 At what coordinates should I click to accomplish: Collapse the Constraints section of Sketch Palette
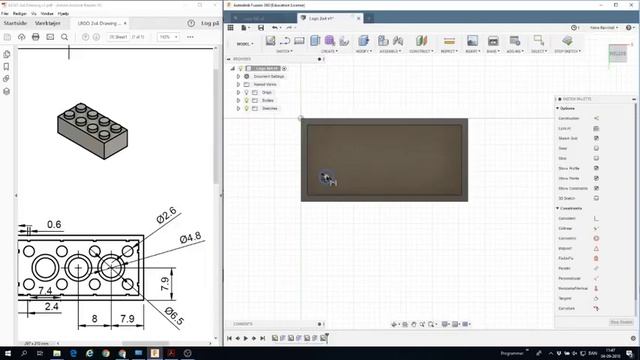(558, 209)
